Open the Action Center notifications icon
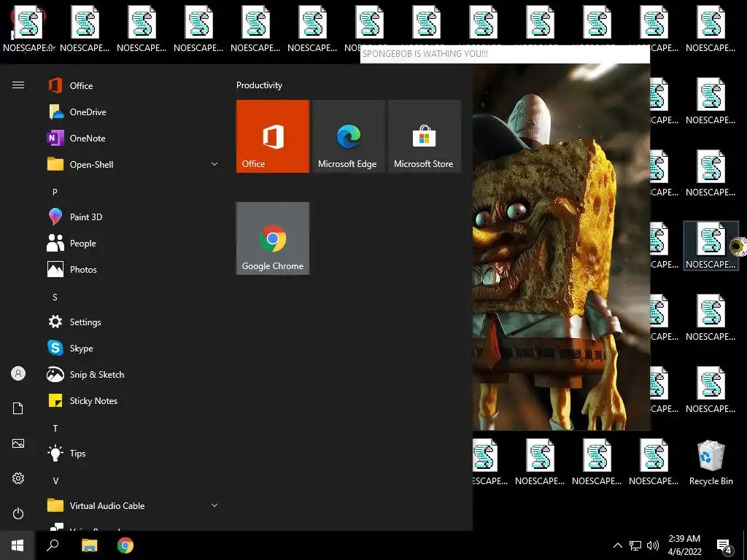Image resolution: width=747 pixels, height=560 pixels. (724, 546)
